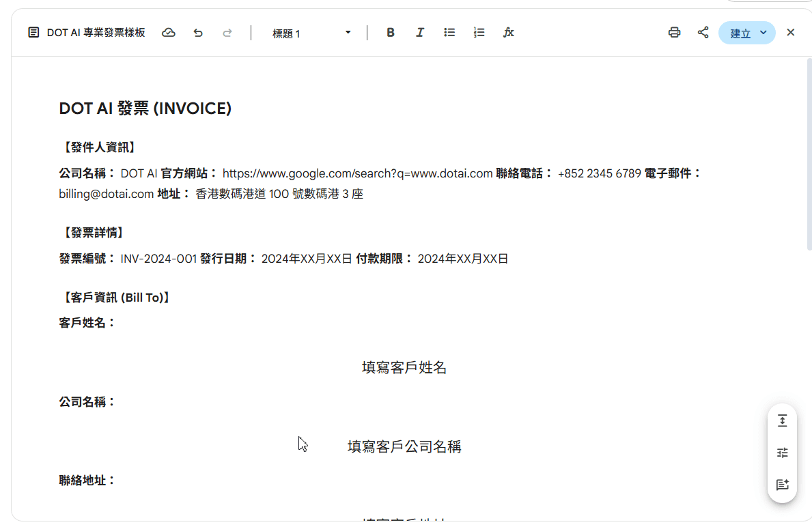Click the billing@dotai.com email text

106,194
